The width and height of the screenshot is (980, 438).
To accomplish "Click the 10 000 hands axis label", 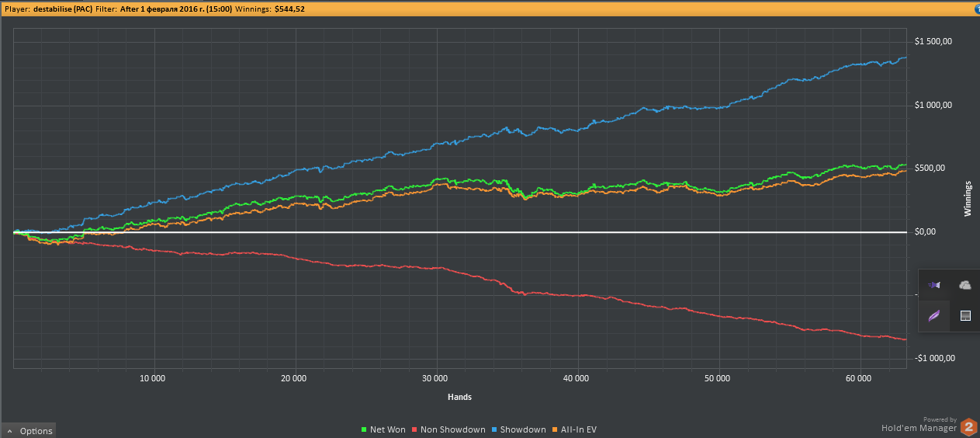I will point(152,378).
